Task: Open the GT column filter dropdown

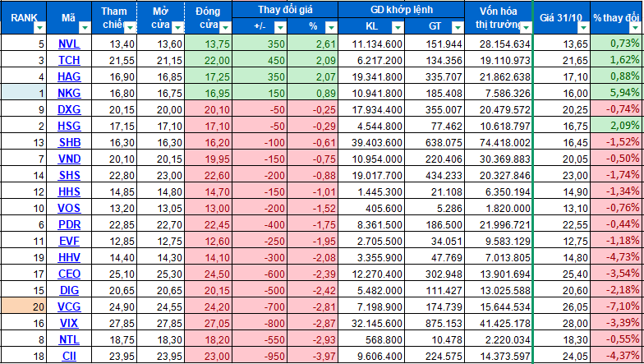Action: tap(458, 28)
